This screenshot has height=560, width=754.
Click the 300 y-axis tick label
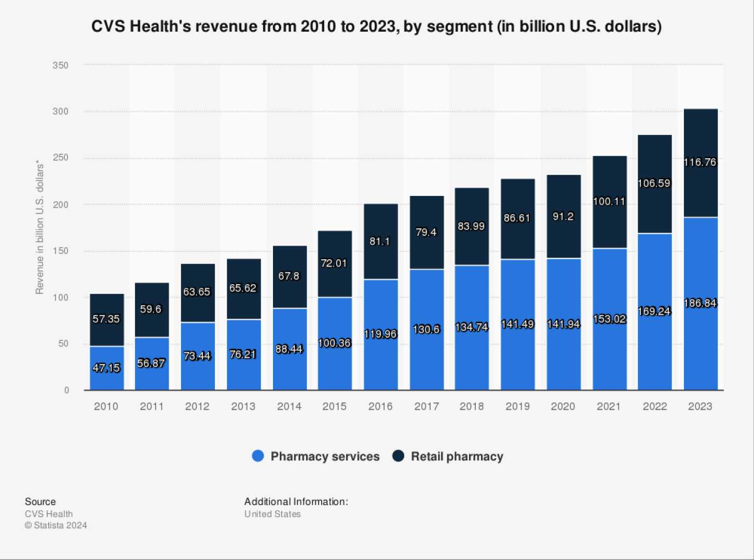click(x=60, y=111)
